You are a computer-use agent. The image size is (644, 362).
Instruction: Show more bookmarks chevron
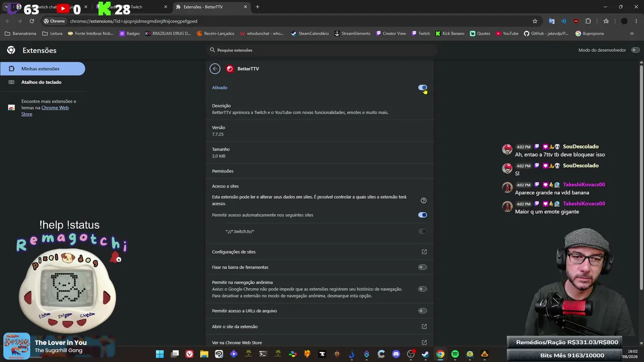pos(632,34)
